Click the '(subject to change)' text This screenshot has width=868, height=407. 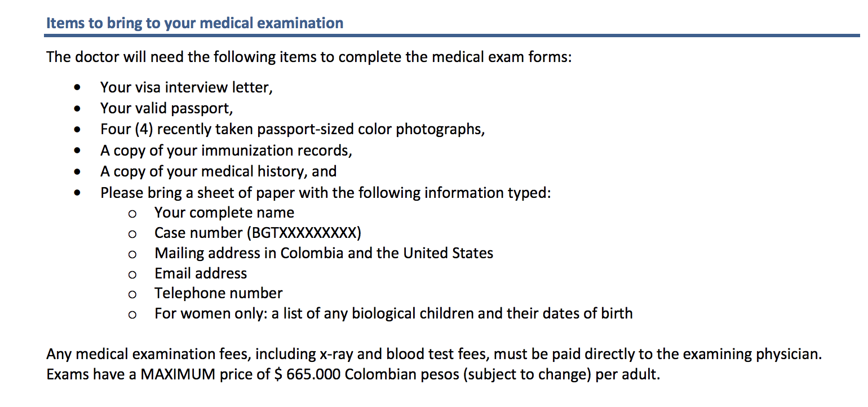point(527,375)
